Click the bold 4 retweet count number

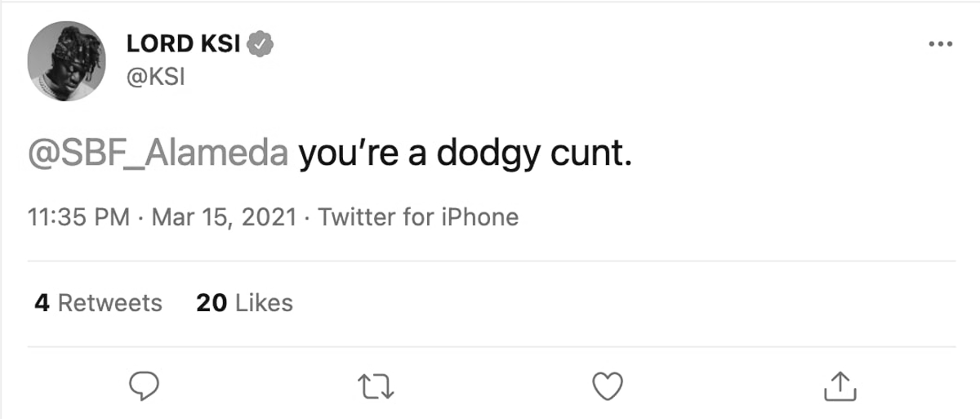[x=42, y=303]
